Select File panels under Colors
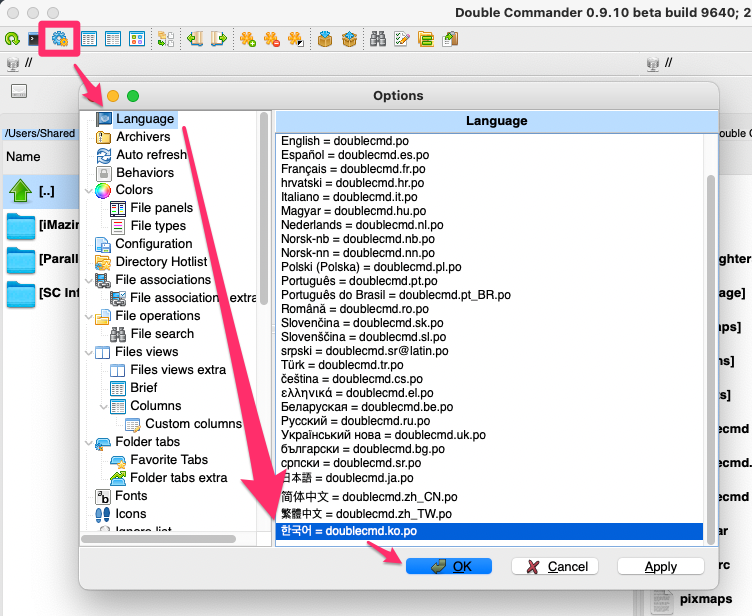This screenshot has height=616, width=752. point(162,208)
